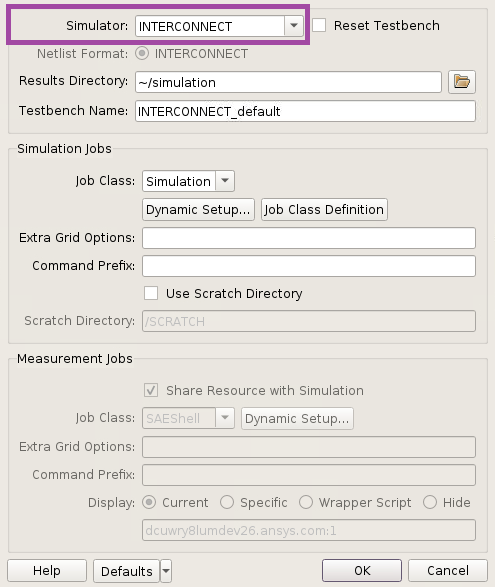Viewport: 495px width, 587px height.
Task: Click Command Prefix field in Measurement Jobs
Action: (x=309, y=475)
